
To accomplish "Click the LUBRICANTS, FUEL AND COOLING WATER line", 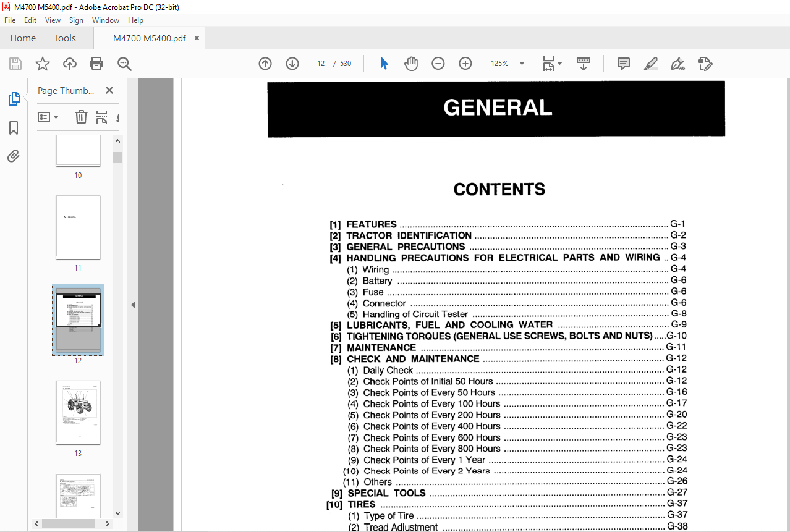I will tap(508, 325).
